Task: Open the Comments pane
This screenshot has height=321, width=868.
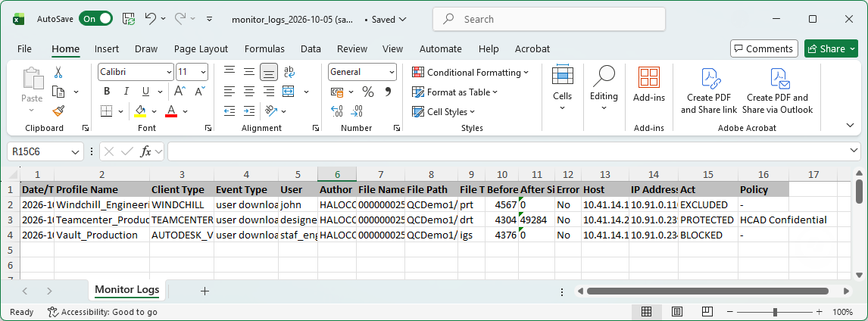Action: pos(764,48)
